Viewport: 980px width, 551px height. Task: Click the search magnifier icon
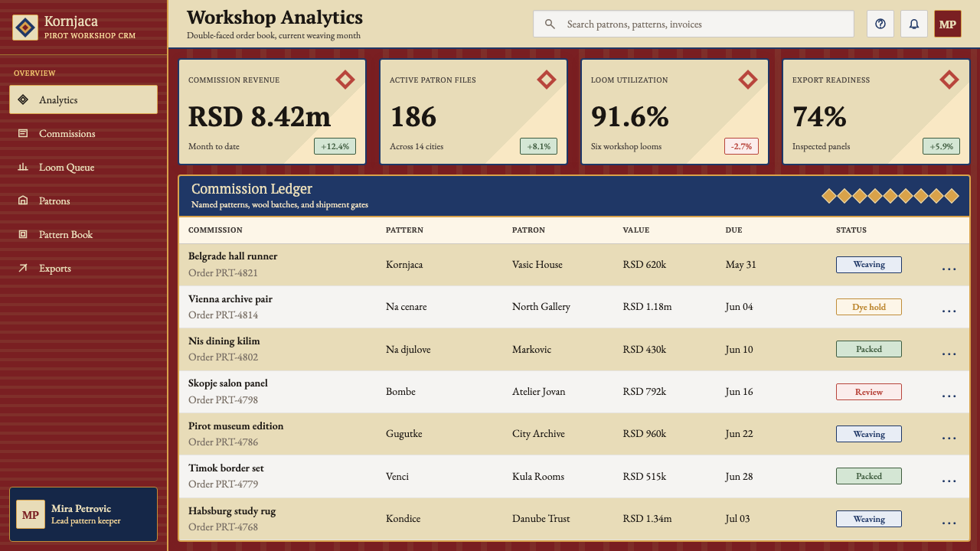coord(550,24)
